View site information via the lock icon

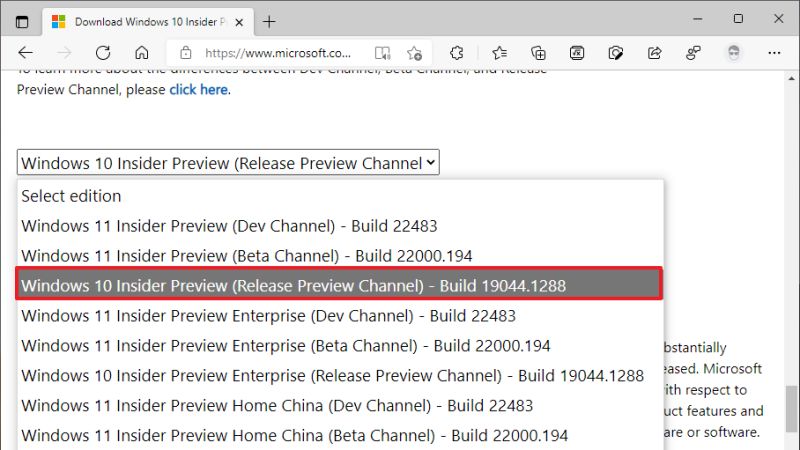[186, 53]
